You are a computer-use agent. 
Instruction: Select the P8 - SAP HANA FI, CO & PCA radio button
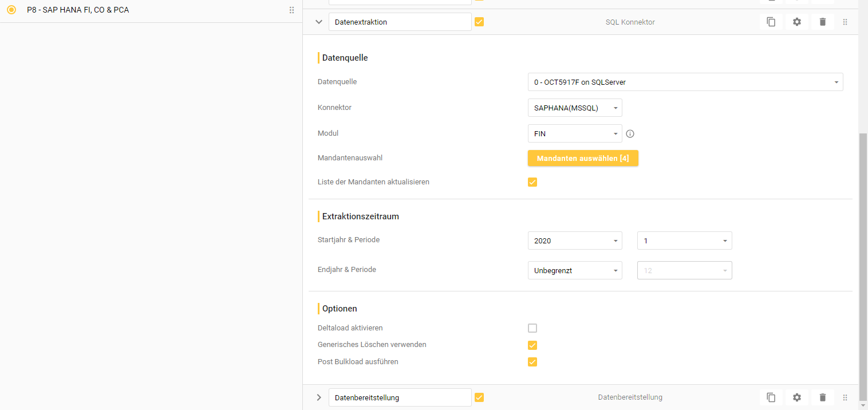pyautogui.click(x=11, y=10)
